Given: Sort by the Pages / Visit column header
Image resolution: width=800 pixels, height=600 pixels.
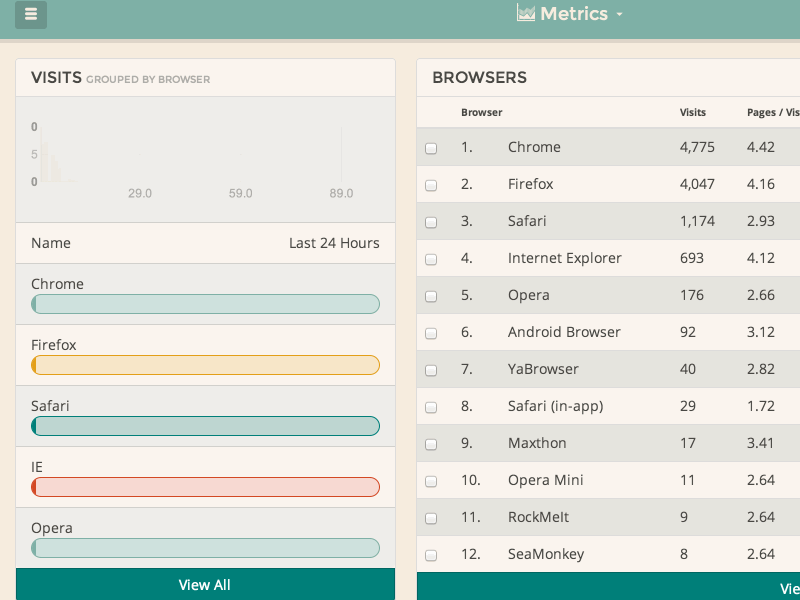Looking at the screenshot, I should pos(773,112).
